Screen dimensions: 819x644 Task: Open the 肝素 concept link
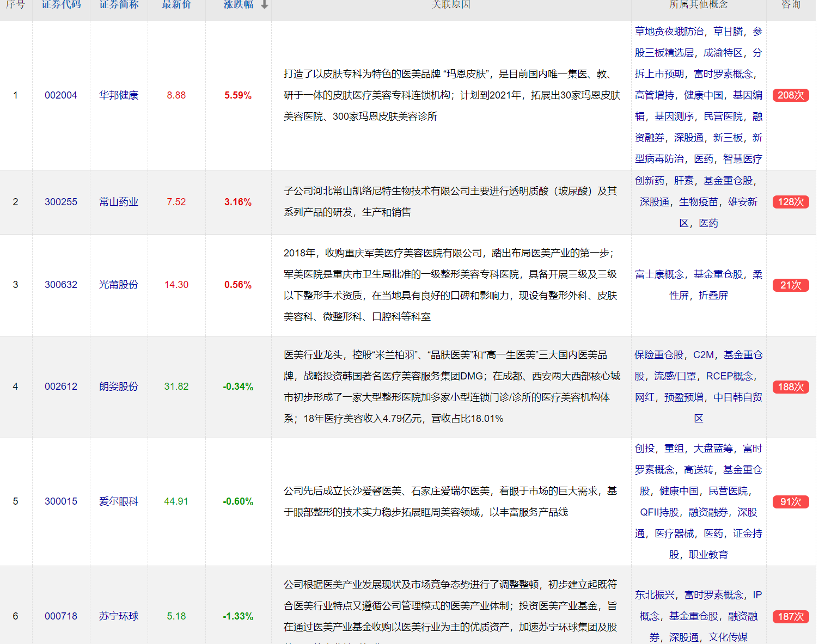click(x=684, y=181)
